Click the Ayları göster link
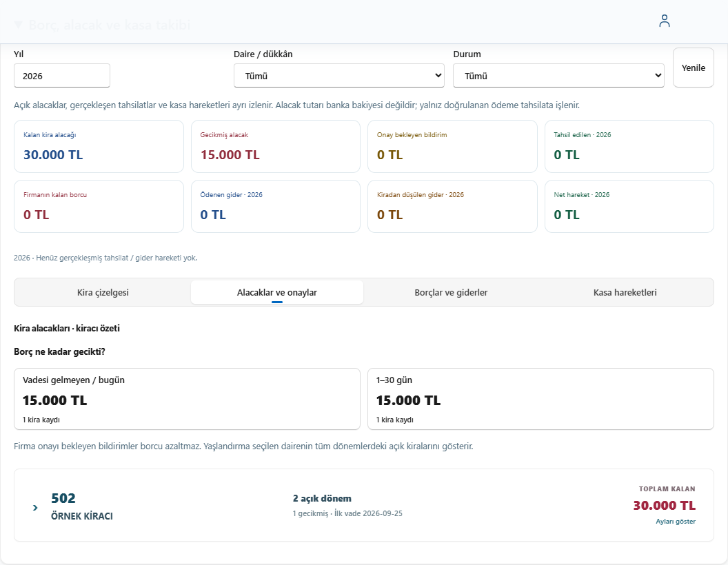This screenshot has height=565, width=728. click(x=676, y=522)
